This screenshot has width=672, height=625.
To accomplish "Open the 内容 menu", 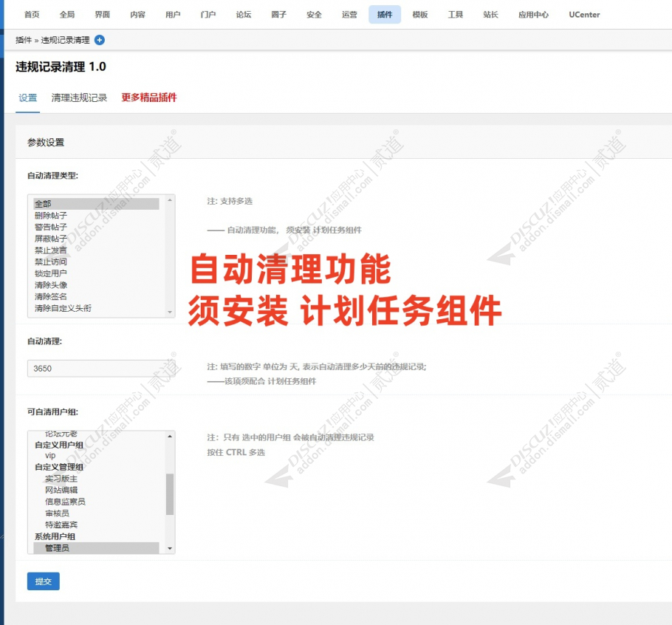I will click(x=137, y=15).
